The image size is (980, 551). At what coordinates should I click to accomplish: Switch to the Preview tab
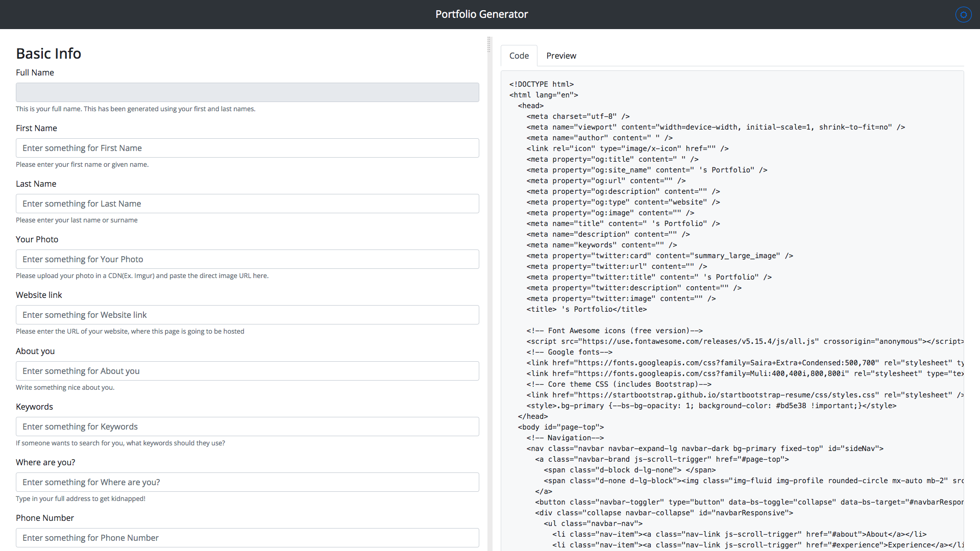tap(561, 56)
